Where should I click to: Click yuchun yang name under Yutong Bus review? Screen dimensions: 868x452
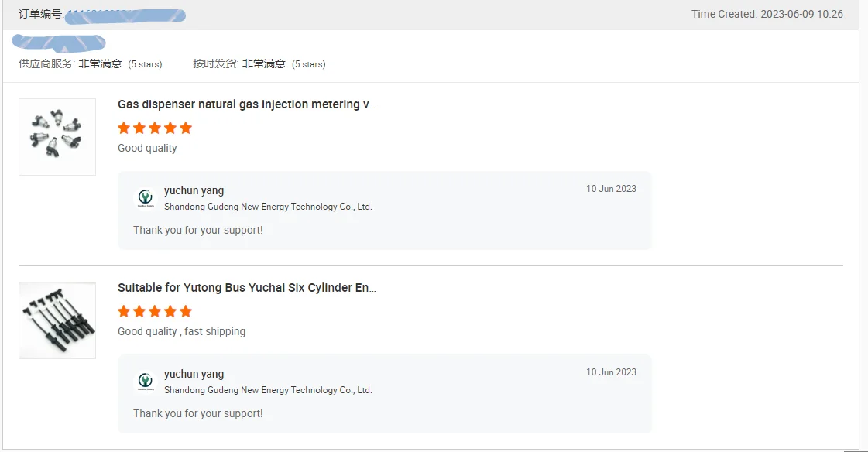click(x=194, y=374)
